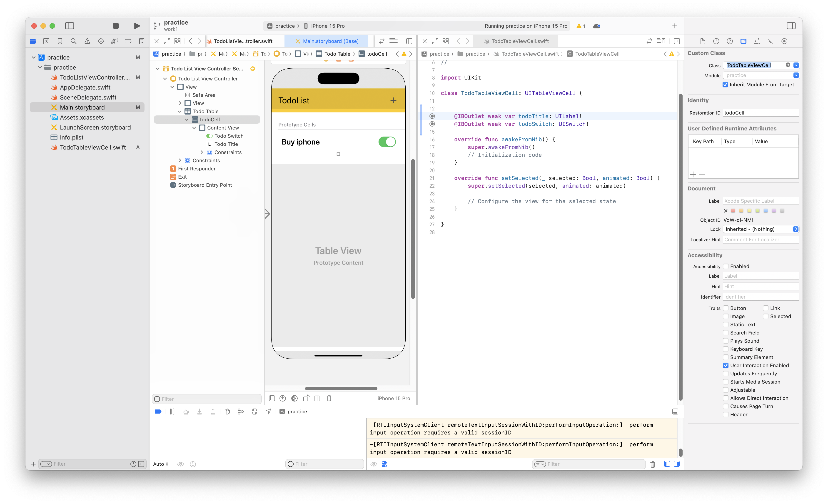Click the Run (play) button
Image resolution: width=828 pixels, height=504 pixels.
click(137, 26)
